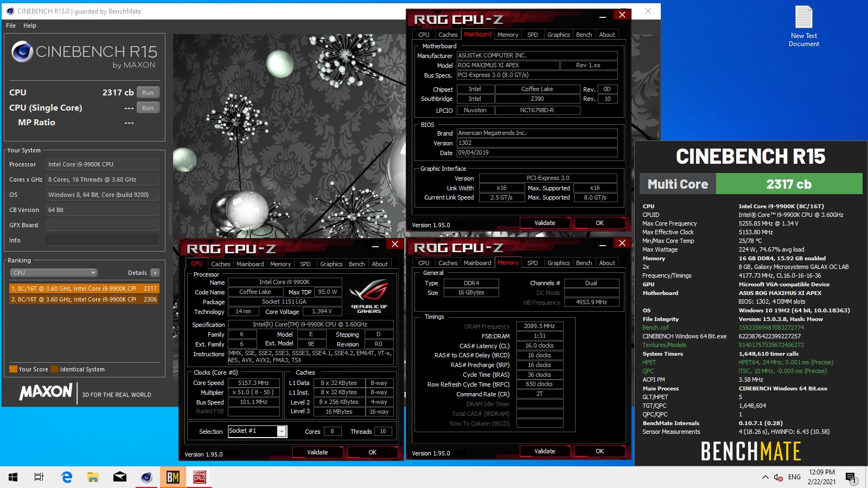Click the muted volume tray icon
868x488 pixels.
[x=778, y=477]
